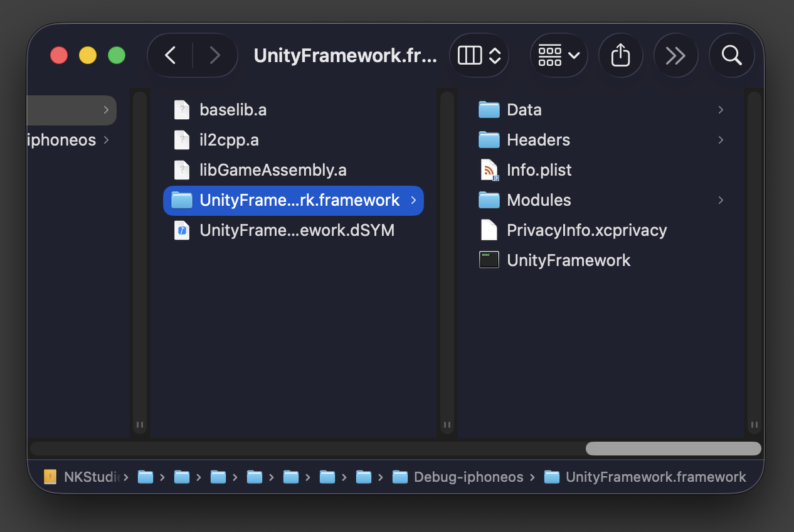Click the UnityFramework executable icon
Screen dimensions: 794x532
click(489, 260)
